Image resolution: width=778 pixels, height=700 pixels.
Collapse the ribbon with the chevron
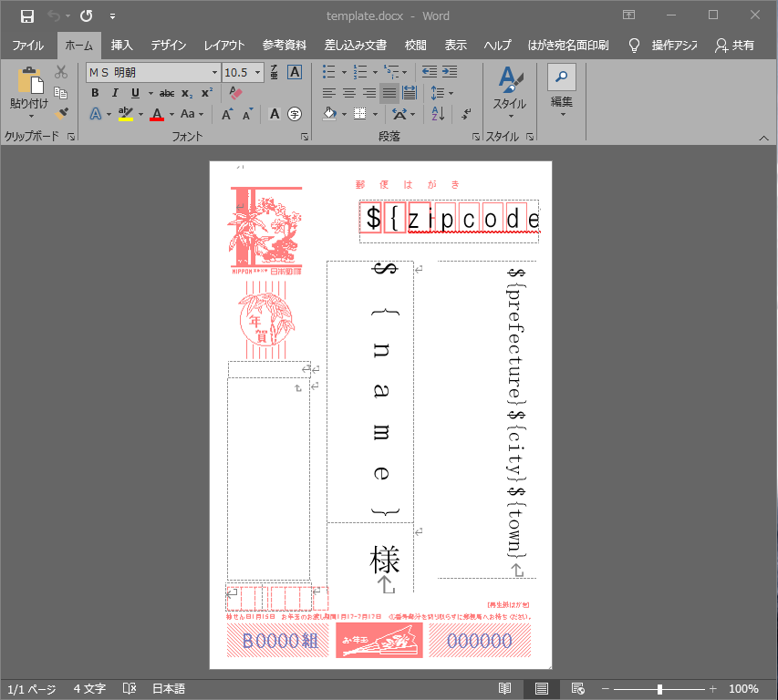763,139
